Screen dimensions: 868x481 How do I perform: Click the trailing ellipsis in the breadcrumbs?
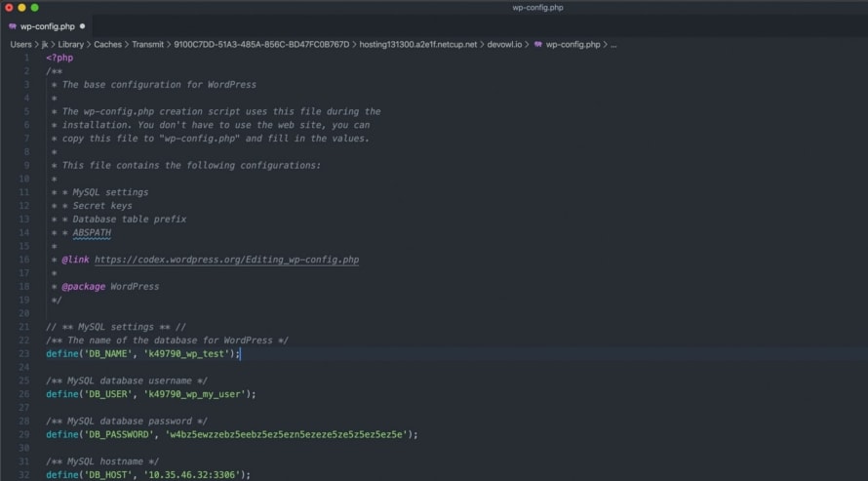(613, 44)
